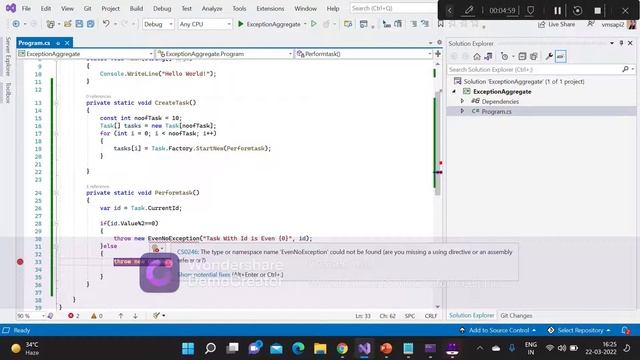The width and height of the screenshot is (640, 360).
Task: Click the Solution Explorer Home icon
Action: click(x=477, y=56)
